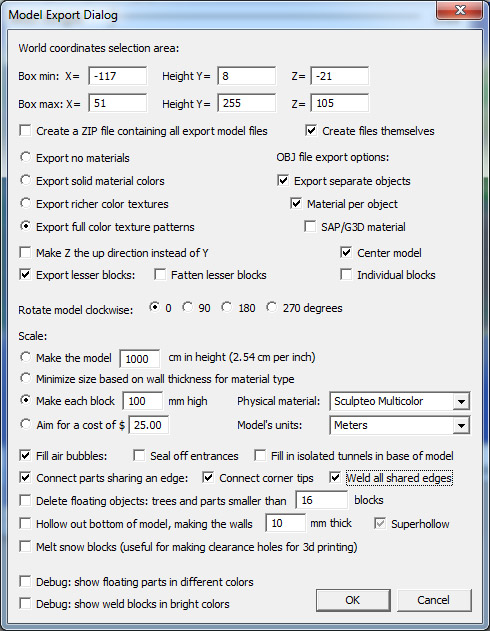The height and width of the screenshot is (631, 490).
Task: Select Export richer color textures
Action: click(25, 203)
